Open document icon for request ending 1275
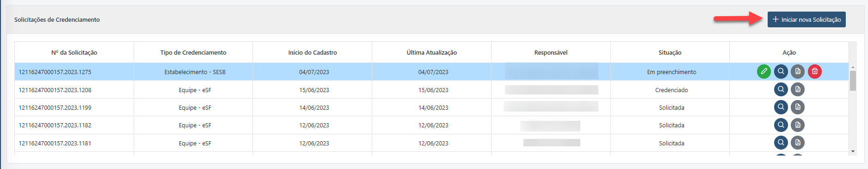The width and height of the screenshot is (868, 169). click(798, 71)
